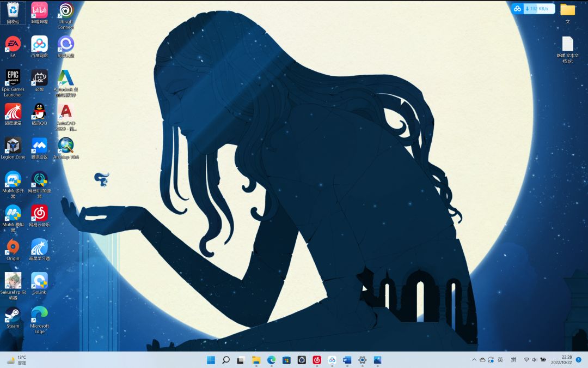588x368 pixels.
Task: Click the battery status tray icon
Action: pyautogui.click(x=543, y=360)
